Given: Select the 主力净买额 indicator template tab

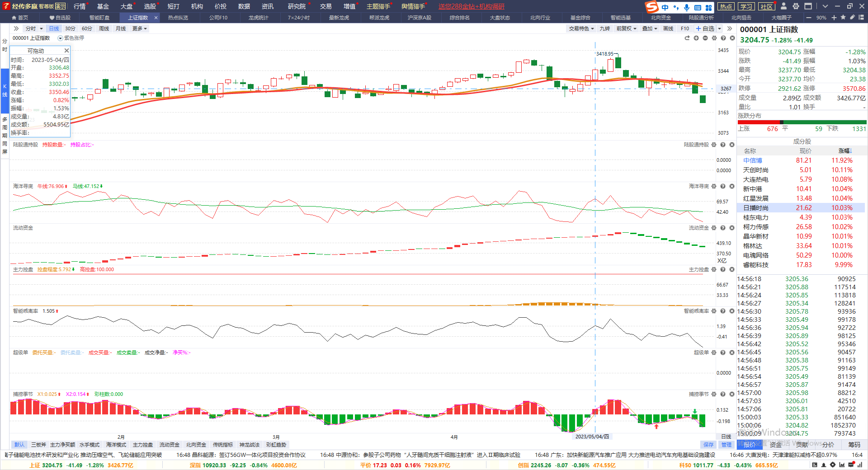Looking at the screenshot, I should 62,445.
